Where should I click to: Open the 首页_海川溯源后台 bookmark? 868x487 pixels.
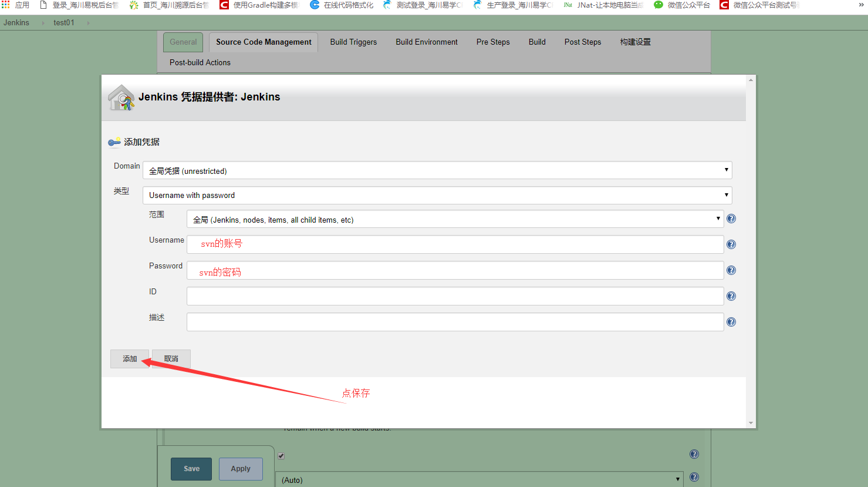pyautogui.click(x=169, y=5)
